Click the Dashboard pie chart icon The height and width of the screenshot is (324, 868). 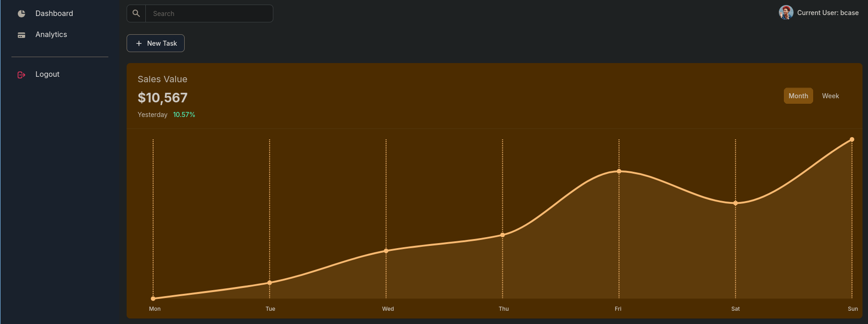point(21,14)
